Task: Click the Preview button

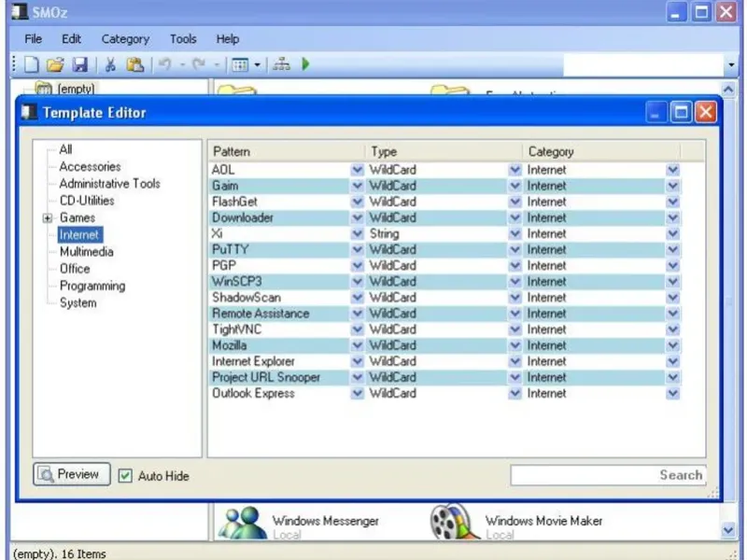Action: tap(72, 474)
